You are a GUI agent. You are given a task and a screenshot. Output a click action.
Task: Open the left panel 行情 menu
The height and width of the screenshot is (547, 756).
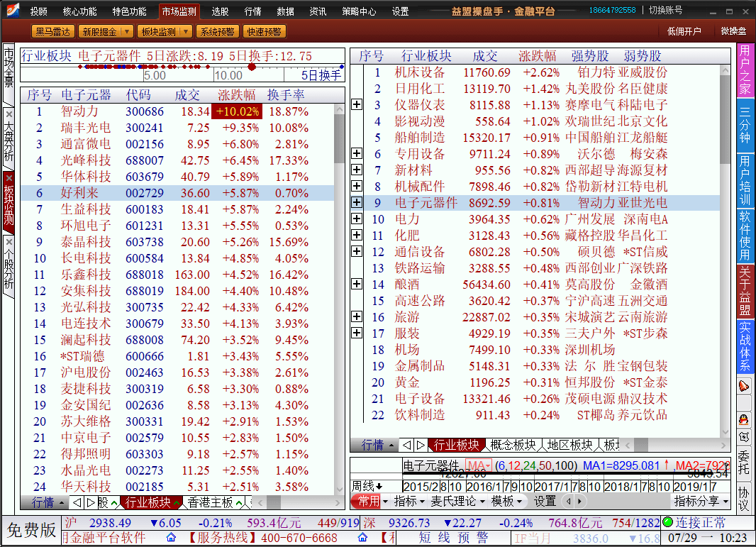coord(48,502)
